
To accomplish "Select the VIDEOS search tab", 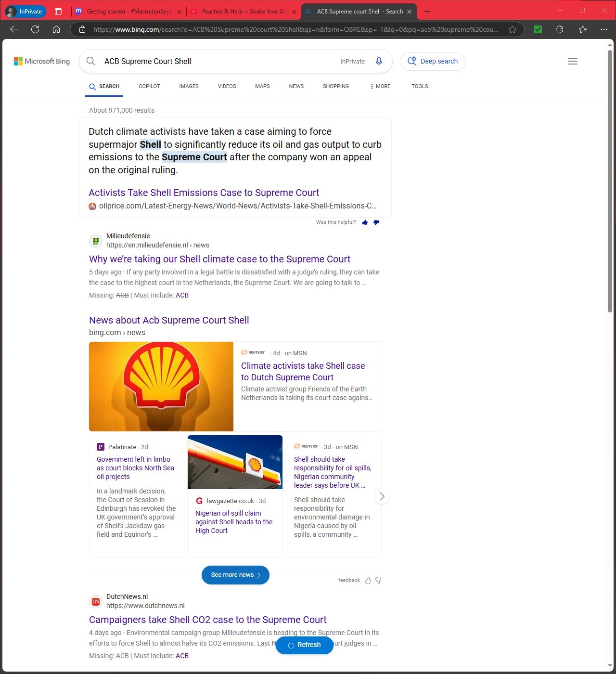I will tap(227, 86).
